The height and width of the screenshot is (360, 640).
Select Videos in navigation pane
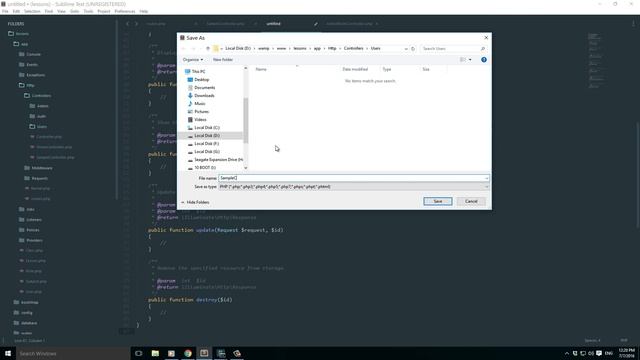[x=200, y=120]
